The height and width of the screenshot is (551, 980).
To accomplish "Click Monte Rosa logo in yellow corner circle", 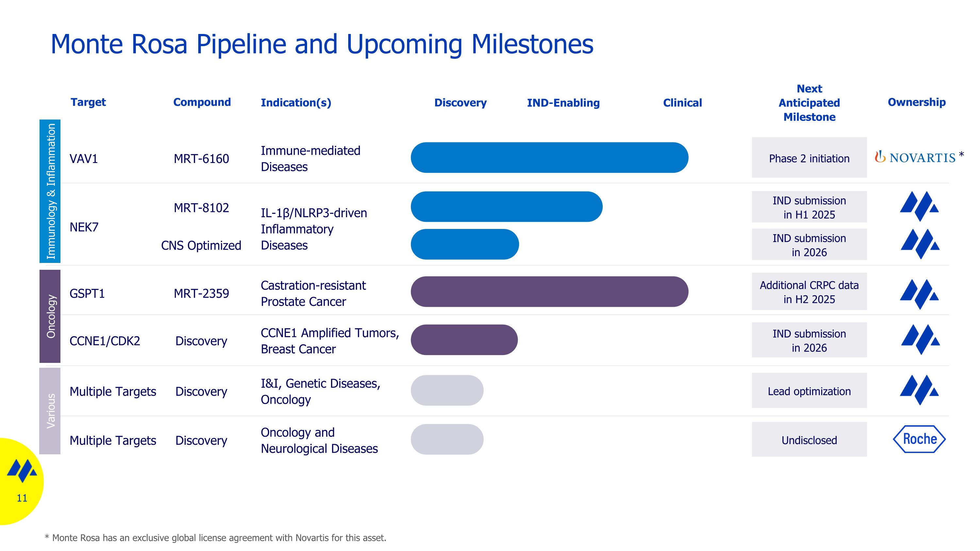I will tap(22, 471).
